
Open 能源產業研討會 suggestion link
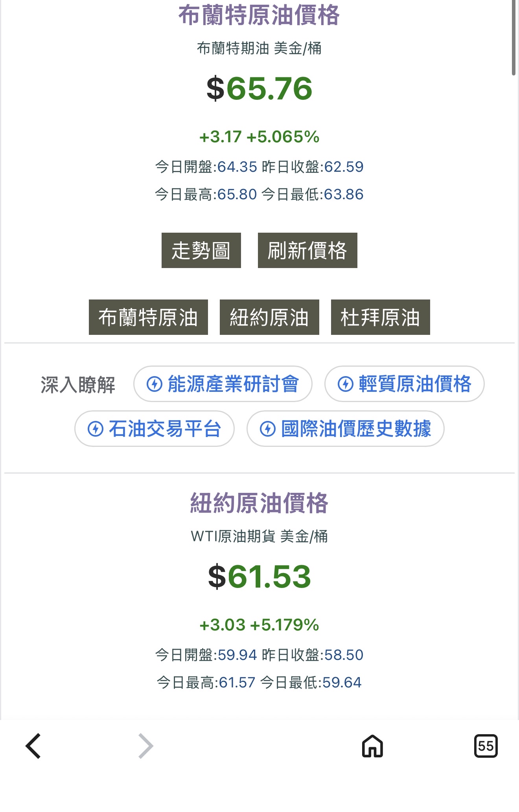(233, 384)
